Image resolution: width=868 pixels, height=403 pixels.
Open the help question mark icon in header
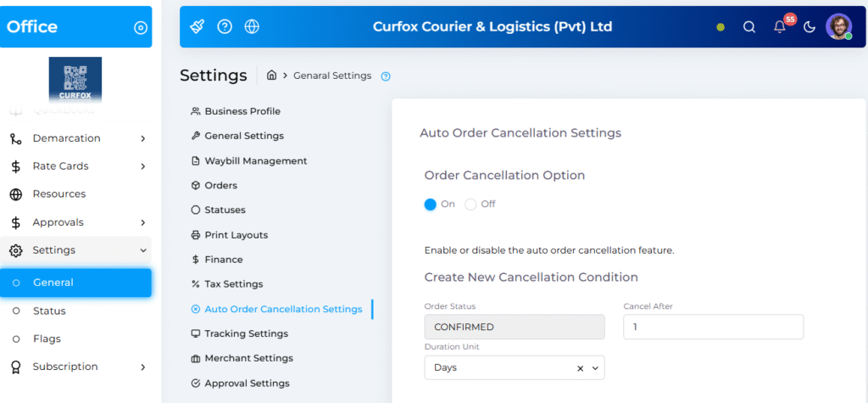pos(225,26)
